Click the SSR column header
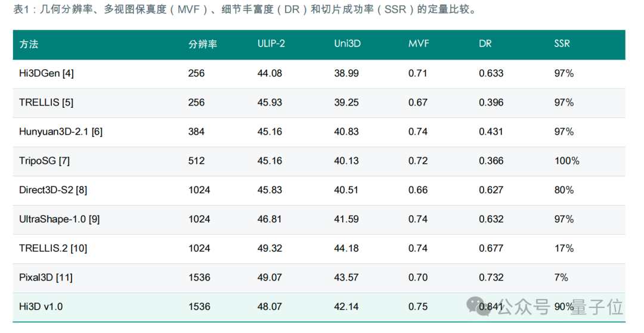644x333 pixels. tap(562, 43)
